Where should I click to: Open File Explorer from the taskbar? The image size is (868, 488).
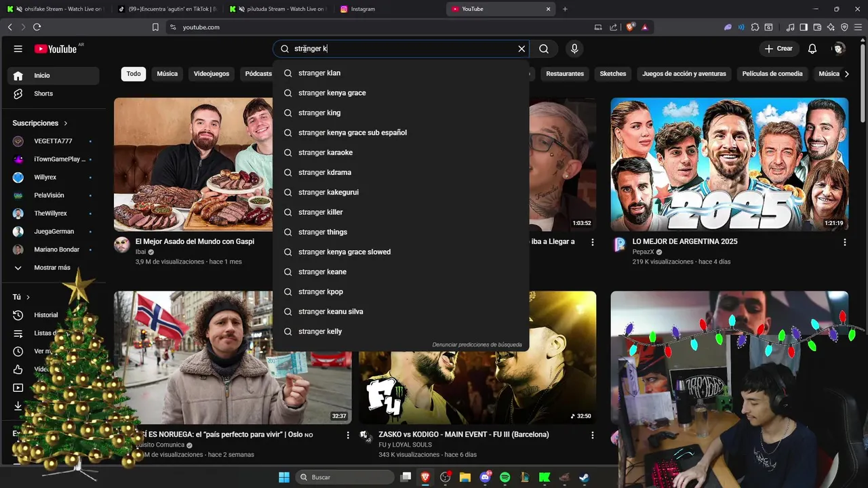465,477
